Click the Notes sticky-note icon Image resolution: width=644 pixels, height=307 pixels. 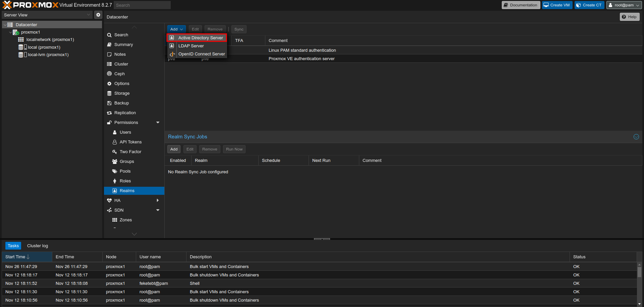click(109, 54)
